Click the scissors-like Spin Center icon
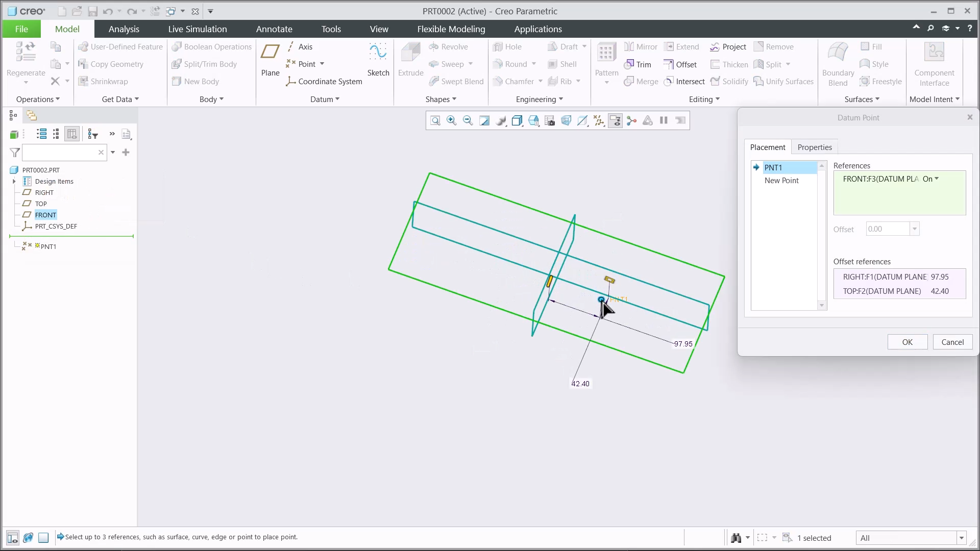 click(631, 121)
